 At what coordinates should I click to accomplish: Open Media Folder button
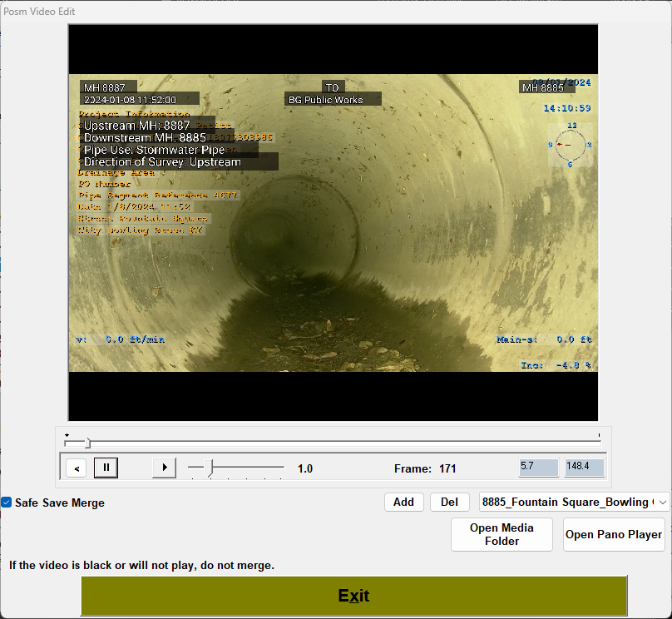(x=502, y=534)
